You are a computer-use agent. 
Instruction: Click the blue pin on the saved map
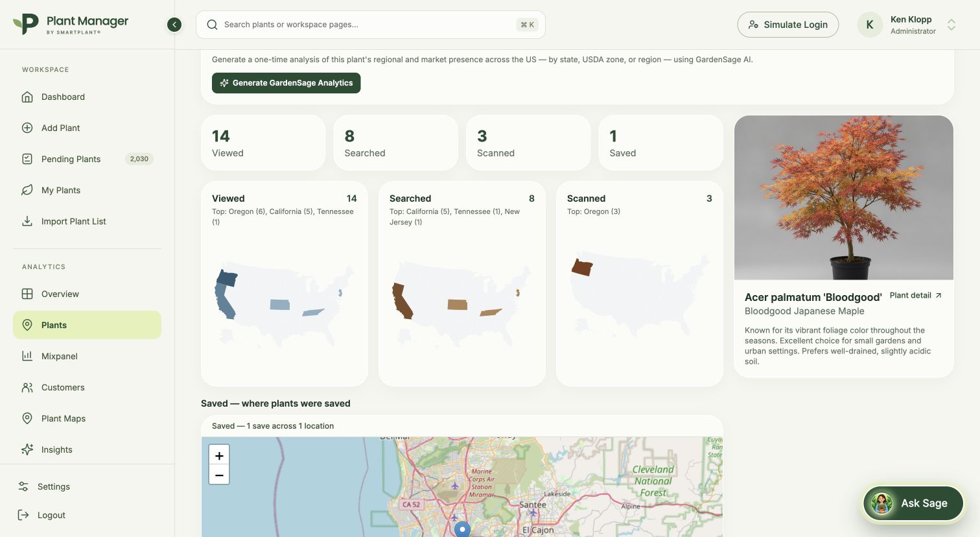[x=462, y=529]
